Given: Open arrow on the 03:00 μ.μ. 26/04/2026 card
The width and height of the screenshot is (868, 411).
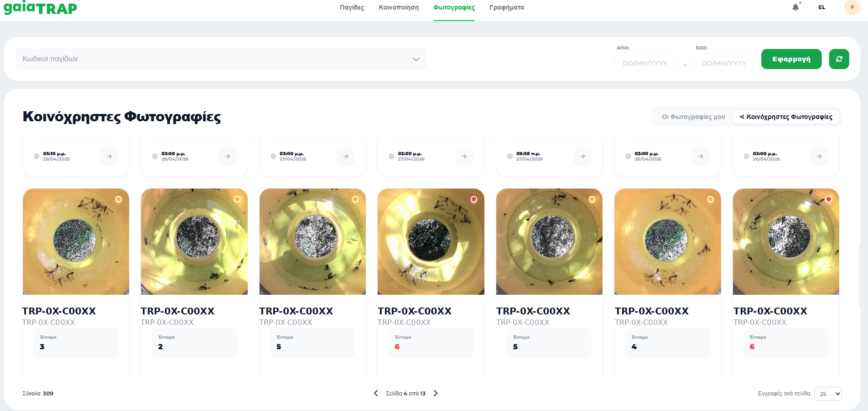Looking at the screenshot, I should [700, 157].
